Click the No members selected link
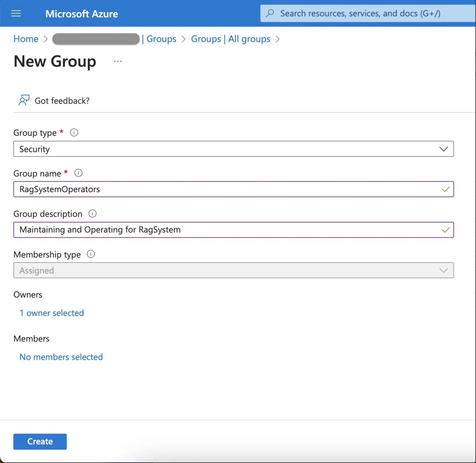476x463 pixels. pos(61,357)
